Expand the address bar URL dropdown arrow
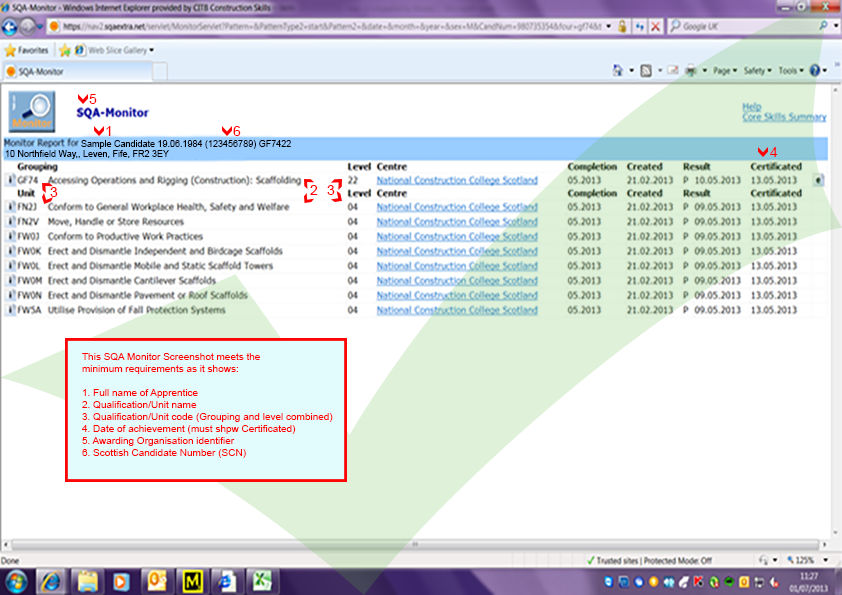842x595 pixels. tap(608, 26)
